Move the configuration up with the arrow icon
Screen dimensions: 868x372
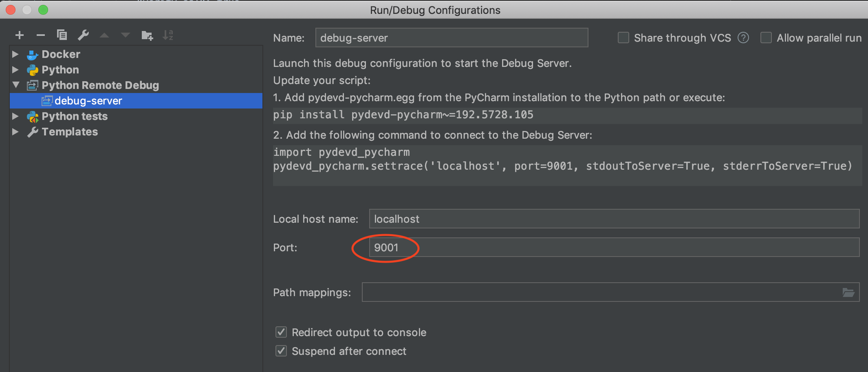104,35
